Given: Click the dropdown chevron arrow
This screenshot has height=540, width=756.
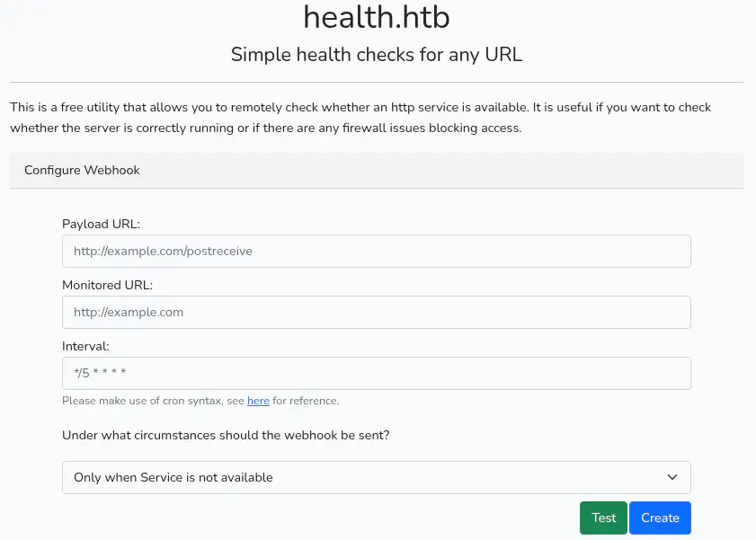Looking at the screenshot, I should [672, 478].
